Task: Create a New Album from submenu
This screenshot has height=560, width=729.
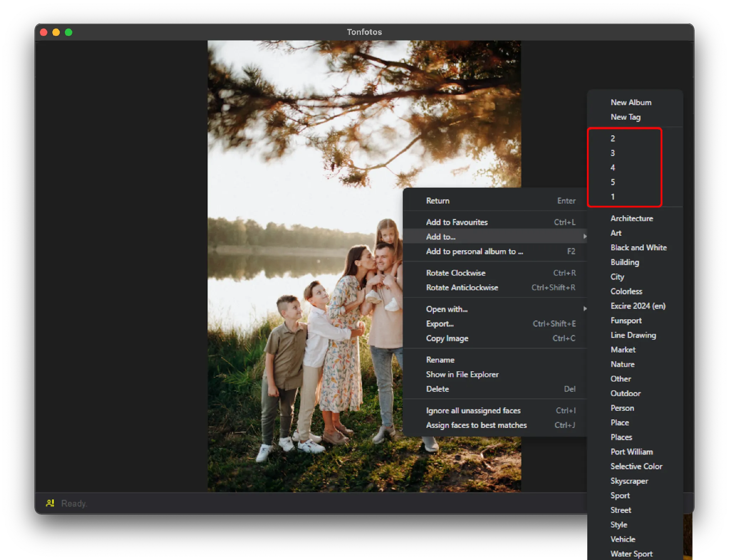Action: click(635, 102)
